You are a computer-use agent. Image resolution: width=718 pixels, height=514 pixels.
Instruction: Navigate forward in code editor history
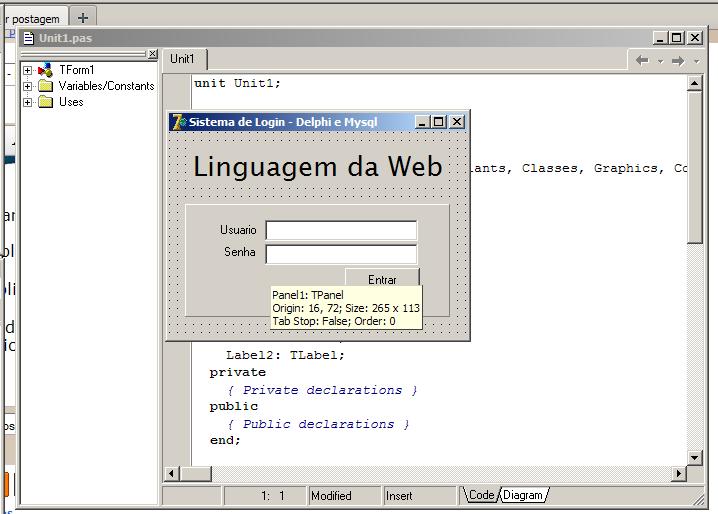click(678, 60)
